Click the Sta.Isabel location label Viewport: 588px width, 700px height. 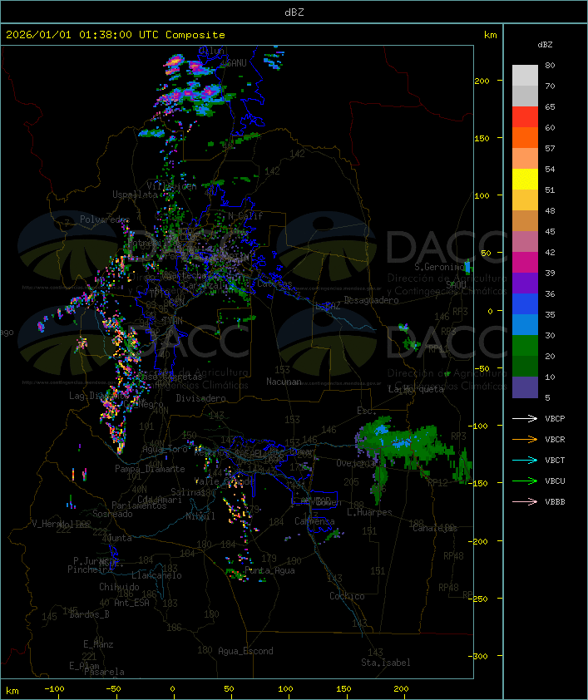[x=386, y=663]
